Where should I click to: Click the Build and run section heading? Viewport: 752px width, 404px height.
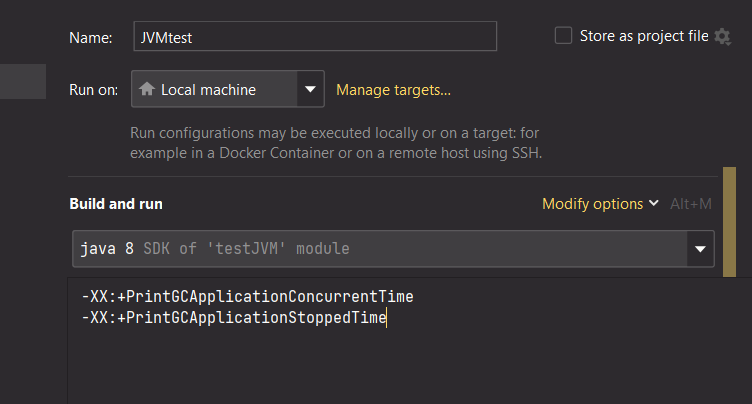(116, 204)
